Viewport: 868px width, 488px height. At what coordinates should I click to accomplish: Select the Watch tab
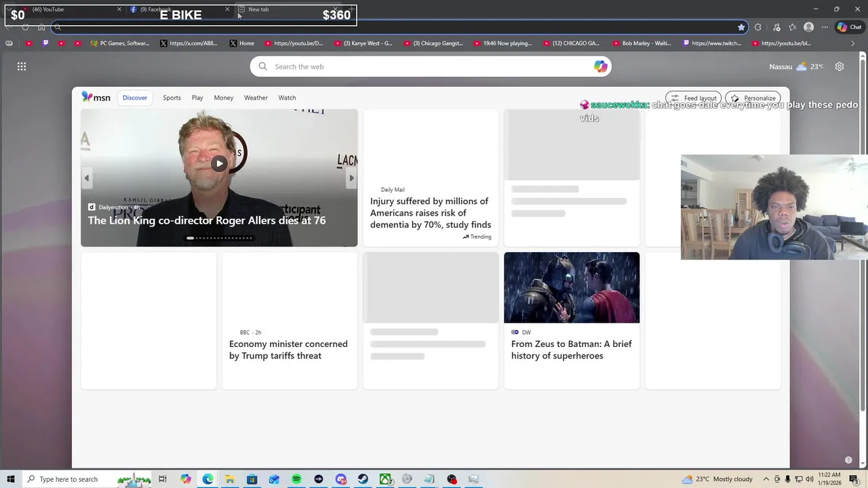coord(287,98)
